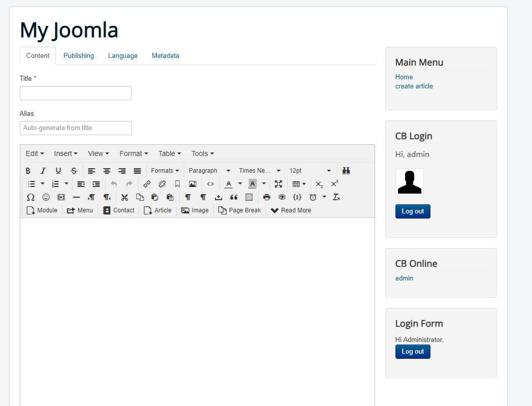Align text left in the editor
The image size is (532, 406).
91,171
